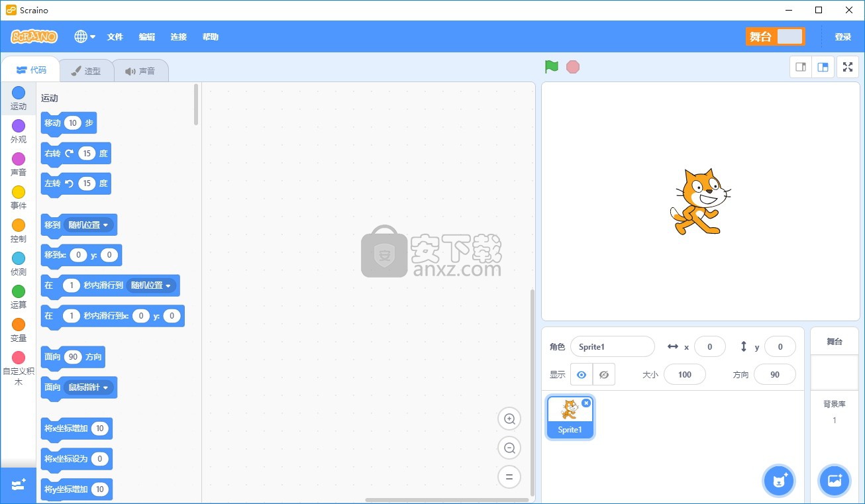
Task: Open 随机位置 dropdown in 移到 block
Action: coord(88,225)
